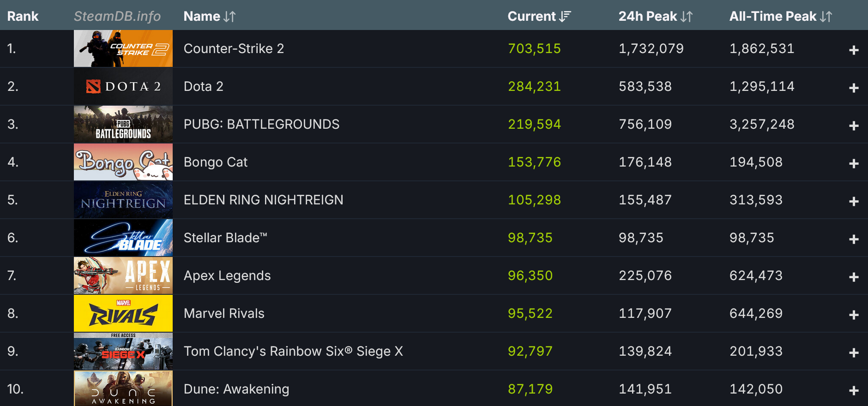
Task: Open the ELDEN RING NIGHTREIGN name link
Action: coord(263,200)
